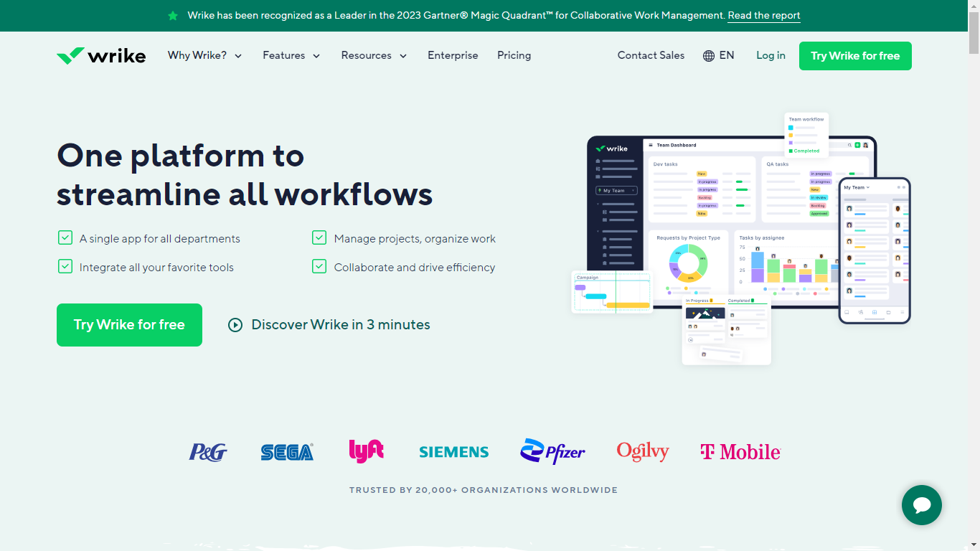
Task: Click the Lyft logo
Action: point(366,451)
